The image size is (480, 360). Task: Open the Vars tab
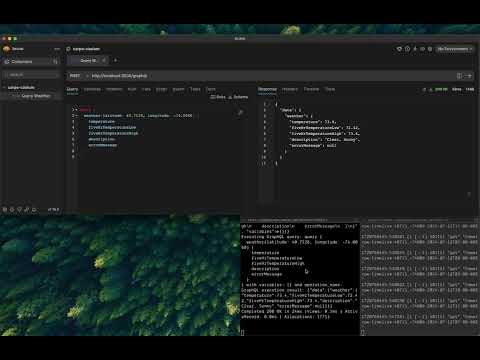146,89
